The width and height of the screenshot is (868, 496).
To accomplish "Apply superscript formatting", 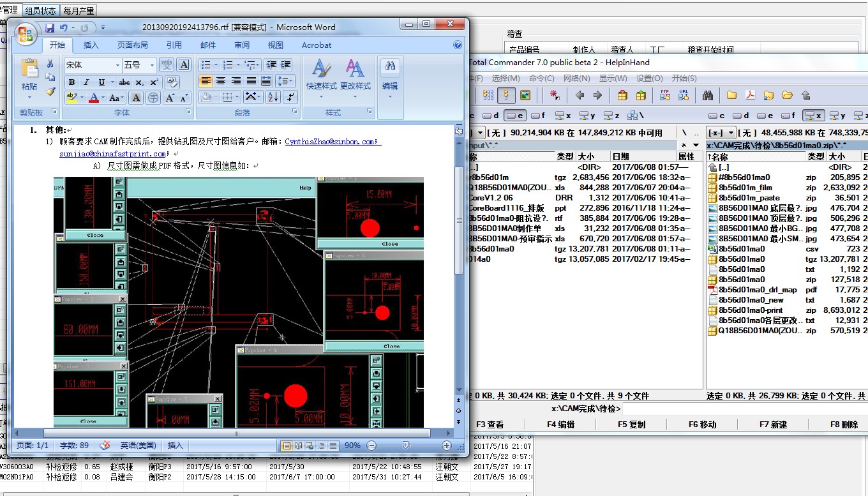I will click(154, 82).
